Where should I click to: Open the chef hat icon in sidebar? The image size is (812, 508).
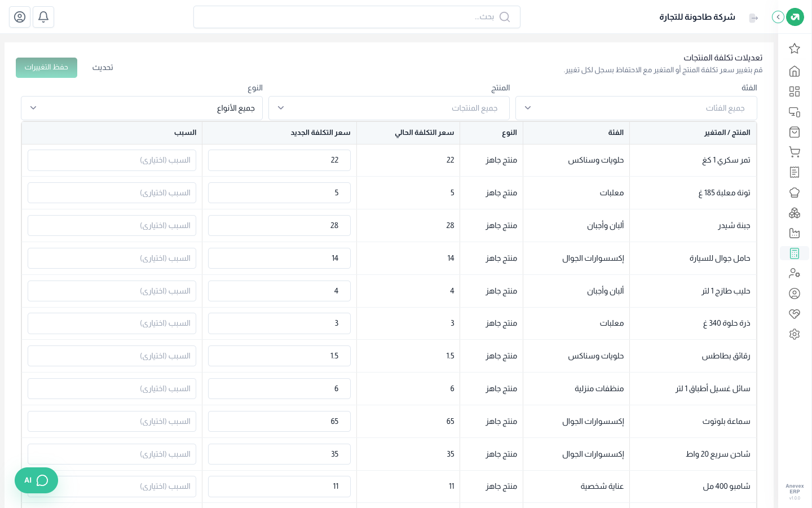[x=795, y=192]
